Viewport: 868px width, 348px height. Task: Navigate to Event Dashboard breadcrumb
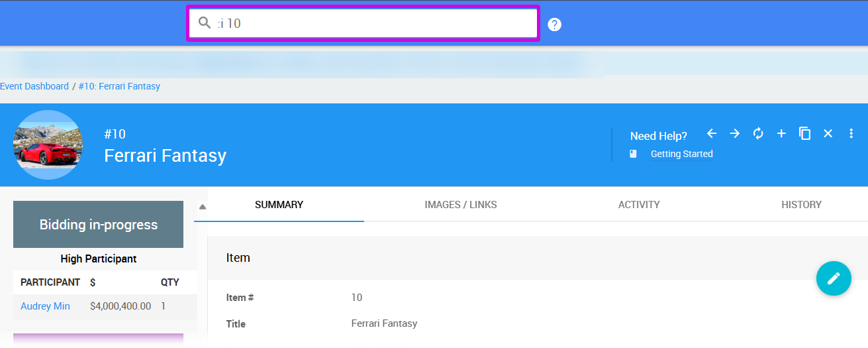[34, 86]
